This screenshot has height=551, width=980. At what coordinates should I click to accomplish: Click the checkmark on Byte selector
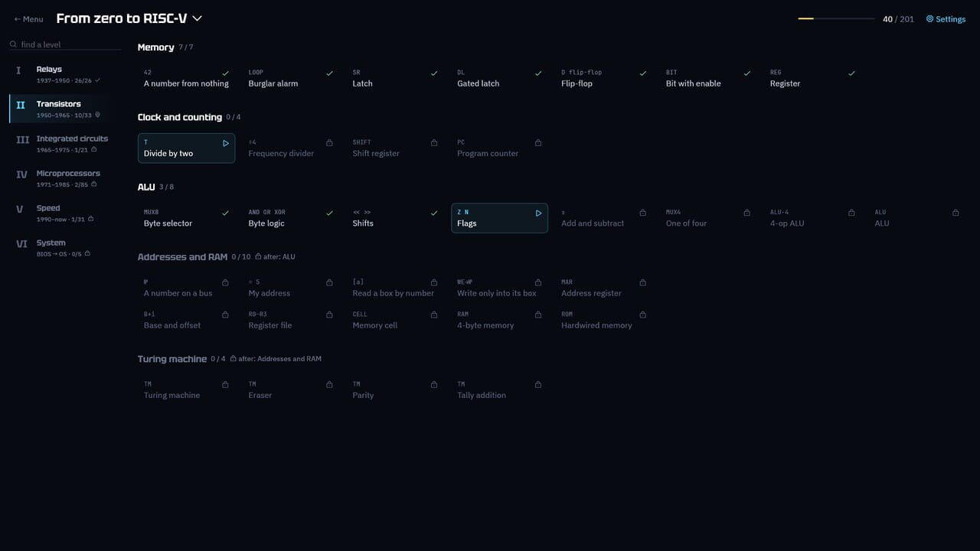pyautogui.click(x=225, y=213)
